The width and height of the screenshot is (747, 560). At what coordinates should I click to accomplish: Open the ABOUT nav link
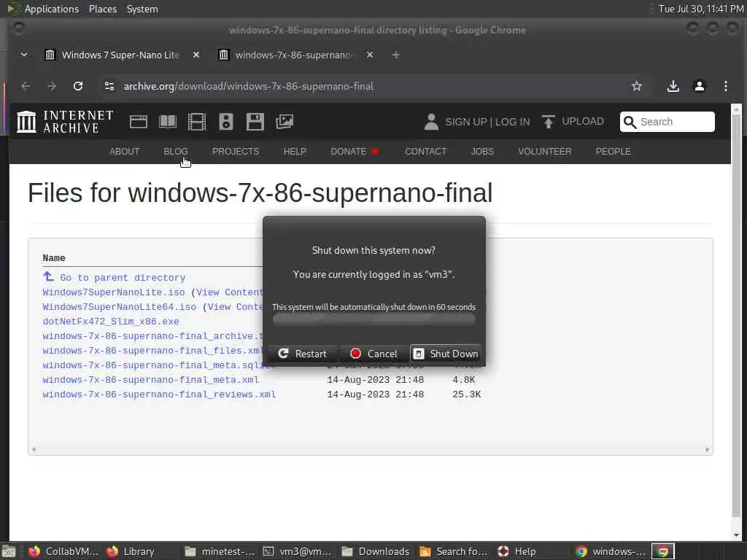[124, 152]
